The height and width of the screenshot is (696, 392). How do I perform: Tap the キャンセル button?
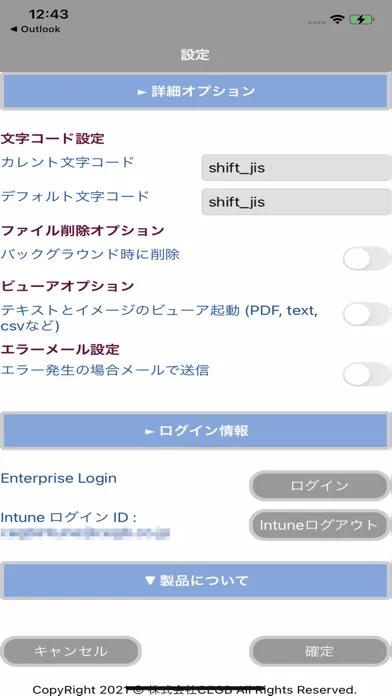71,651
